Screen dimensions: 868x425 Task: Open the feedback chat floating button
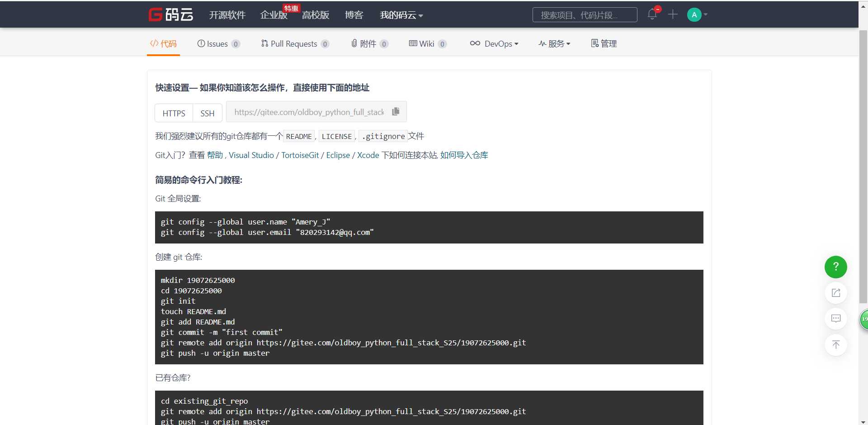point(835,319)
